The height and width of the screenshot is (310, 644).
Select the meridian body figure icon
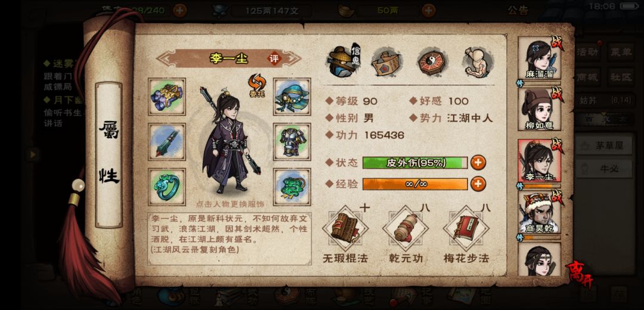tap(477, 63)
